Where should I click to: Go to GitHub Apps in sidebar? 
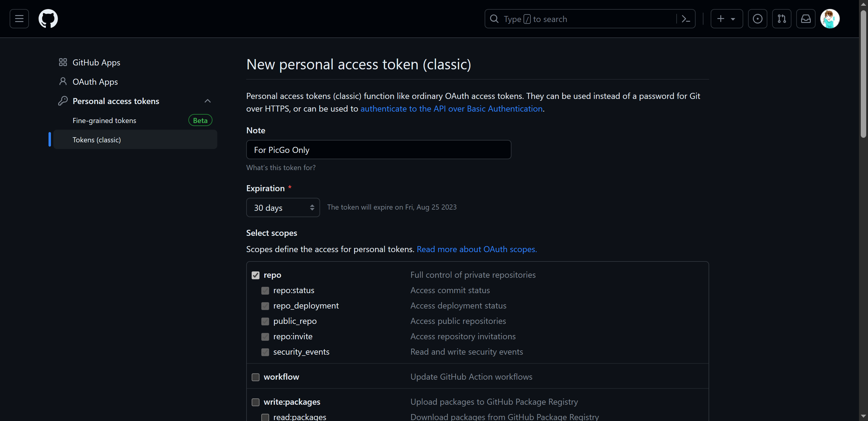[96, 62]
